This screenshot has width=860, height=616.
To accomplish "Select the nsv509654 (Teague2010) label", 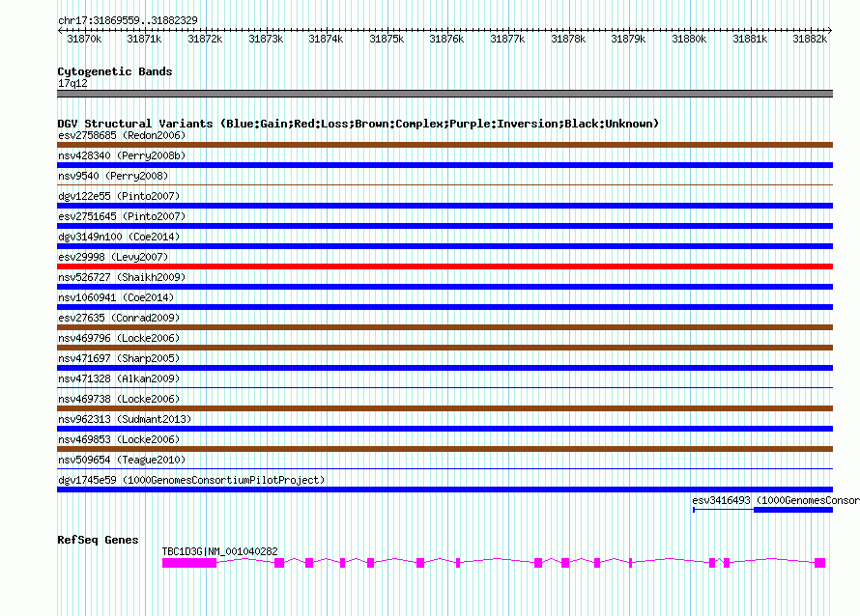I will (x=122, y=460).
